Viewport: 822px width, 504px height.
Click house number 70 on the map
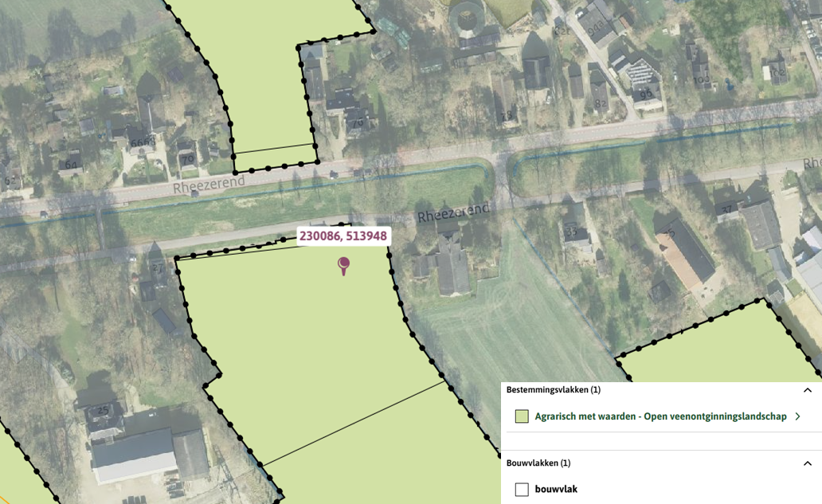(187, 158)
